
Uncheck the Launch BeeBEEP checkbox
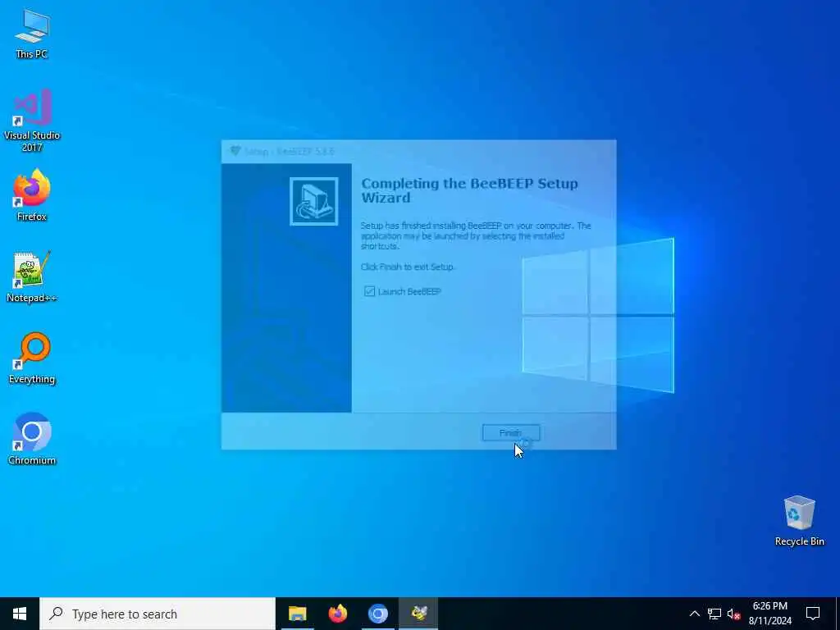click(x=369, y=291)
